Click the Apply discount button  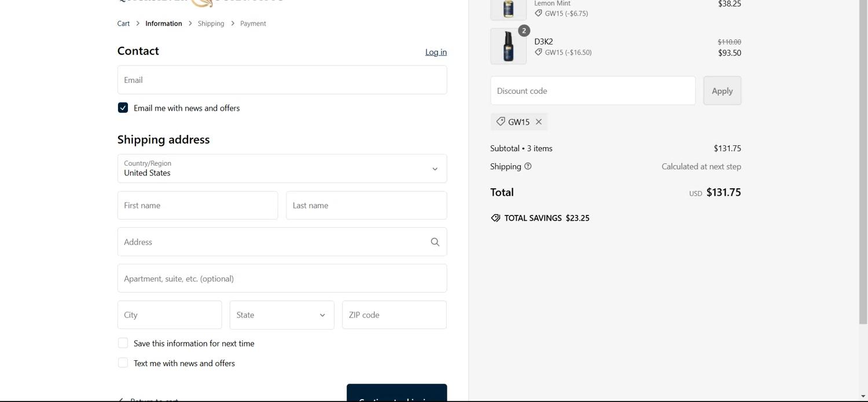(x=722, y=91)
